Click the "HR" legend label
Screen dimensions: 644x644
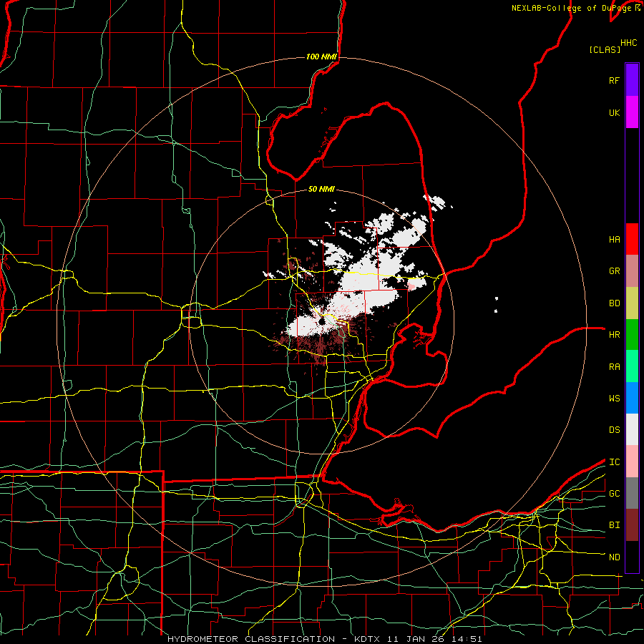[614, 335]
